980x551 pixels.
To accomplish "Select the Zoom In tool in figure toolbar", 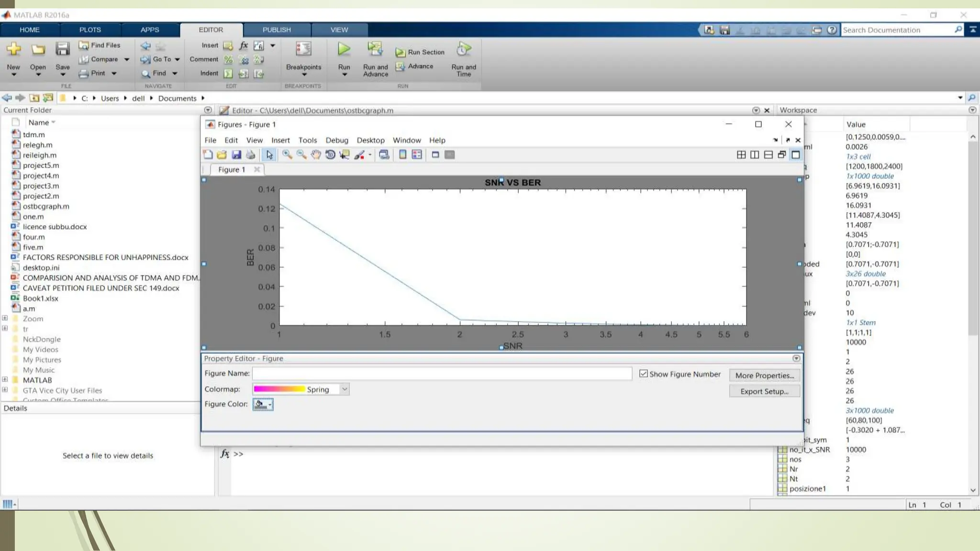I will 287,154.
